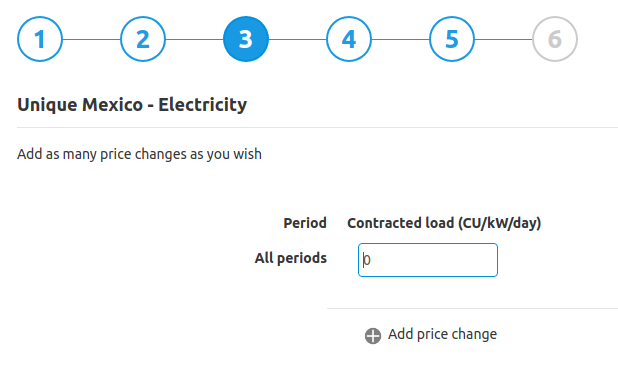Advance to step 4 in wizard
This screenshot has width=618, height=373.
[x=349, y=39]
